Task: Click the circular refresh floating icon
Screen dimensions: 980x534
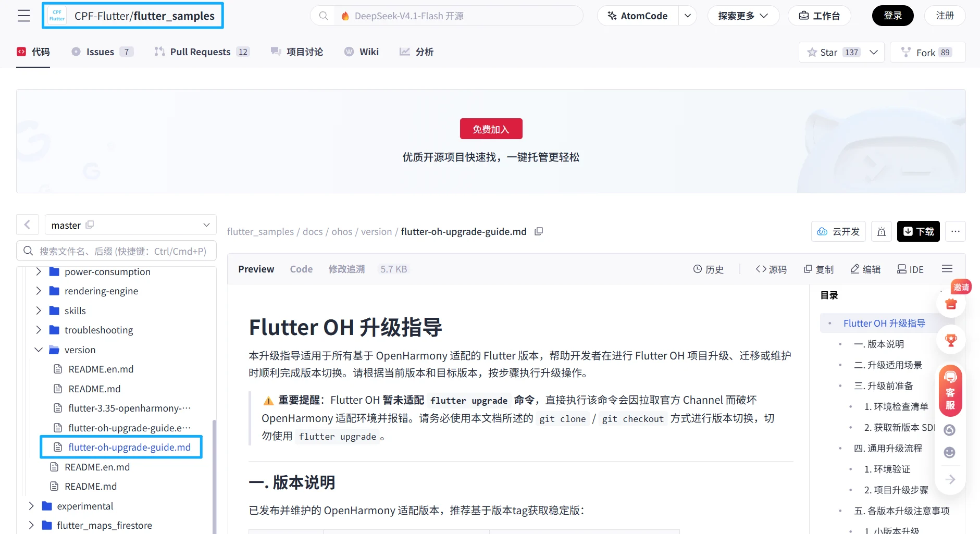Action: click(950, 430)
